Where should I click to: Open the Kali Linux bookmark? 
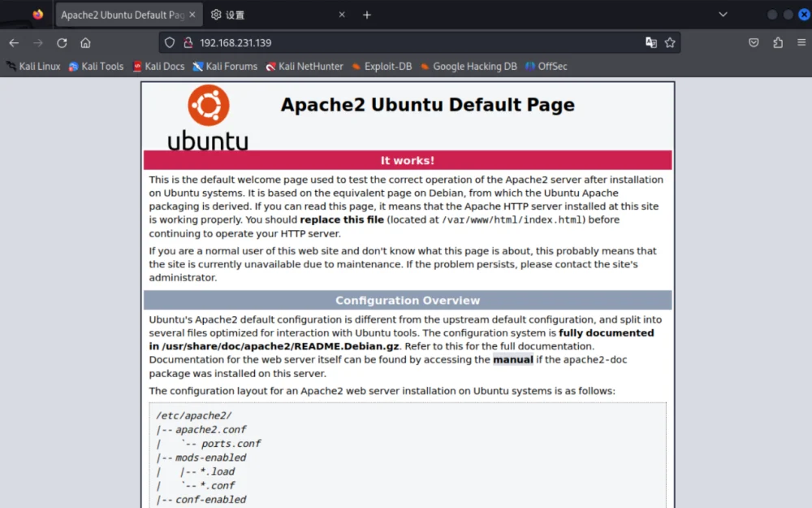[33, 67]
